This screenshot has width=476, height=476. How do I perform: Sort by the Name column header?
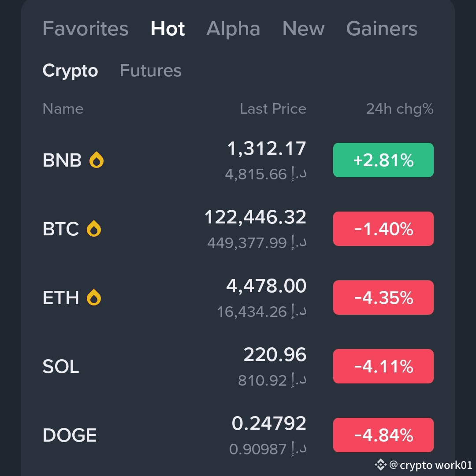point(63,109)
